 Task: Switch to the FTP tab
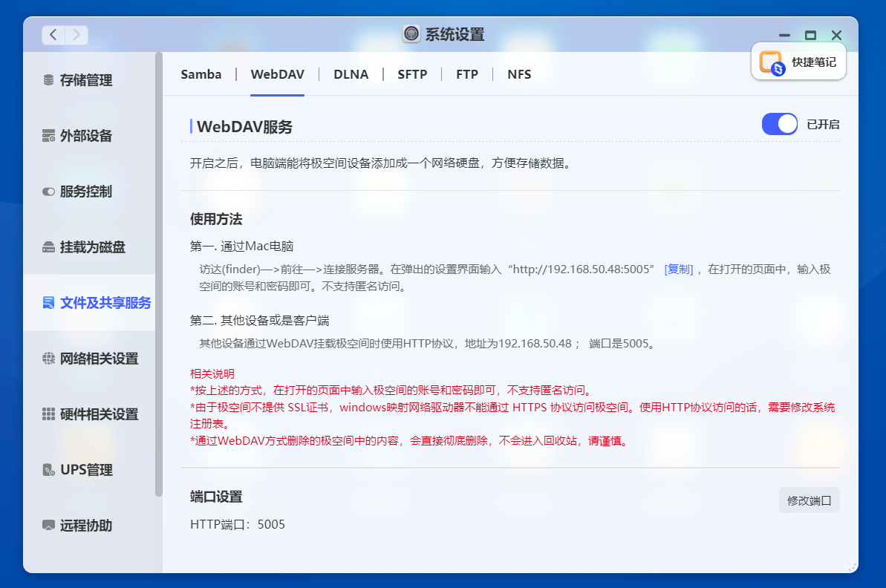tap(467, 74)
